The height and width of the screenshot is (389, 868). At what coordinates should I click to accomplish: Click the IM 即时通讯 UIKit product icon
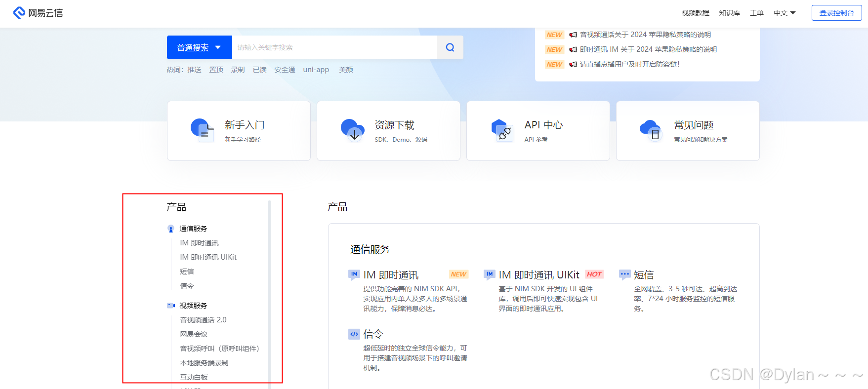pos(490,274)
